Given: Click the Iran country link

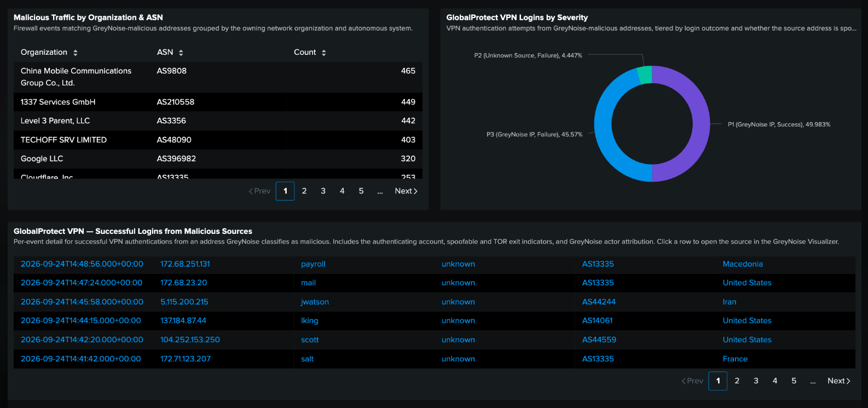Looking at the screenshot, I should click(x=730, y=302).
